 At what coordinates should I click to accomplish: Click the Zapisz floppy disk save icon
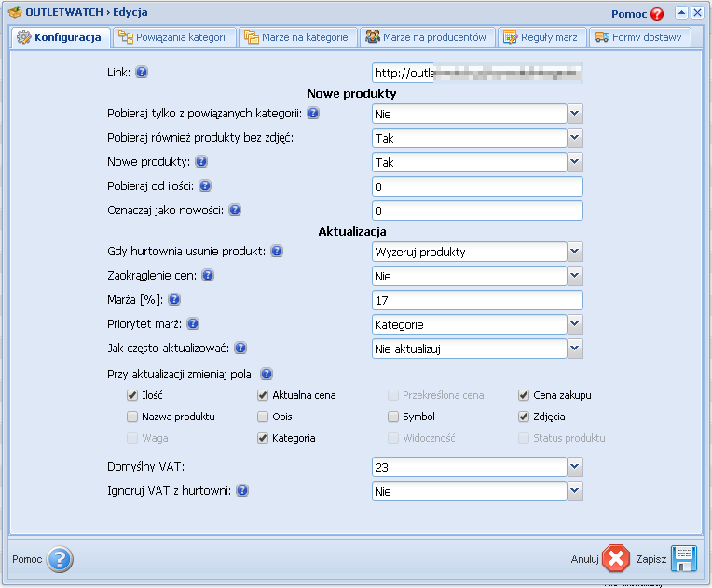point(684,558)
